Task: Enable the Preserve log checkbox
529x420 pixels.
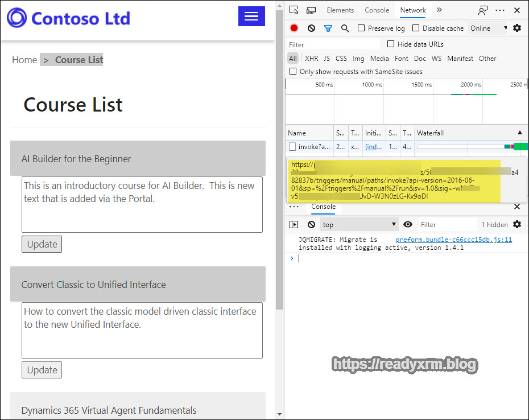Action: (x=361, y=28)
